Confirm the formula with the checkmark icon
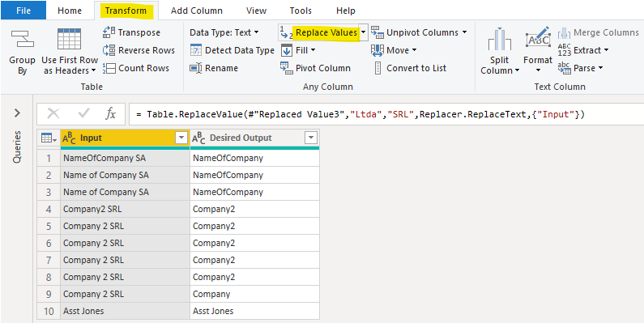This screenshot has height=323, width=644. [83, 113]
